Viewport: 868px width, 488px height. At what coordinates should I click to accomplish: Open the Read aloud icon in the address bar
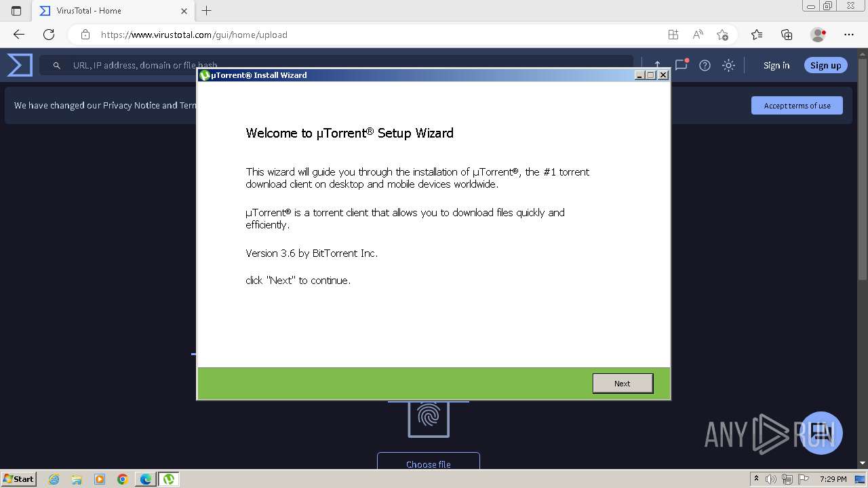698,35
